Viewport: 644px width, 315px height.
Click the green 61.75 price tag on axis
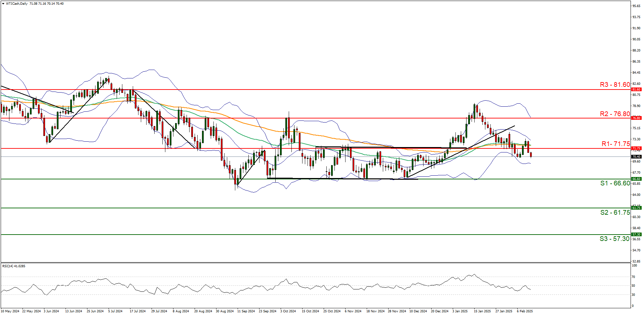(636, 208)
